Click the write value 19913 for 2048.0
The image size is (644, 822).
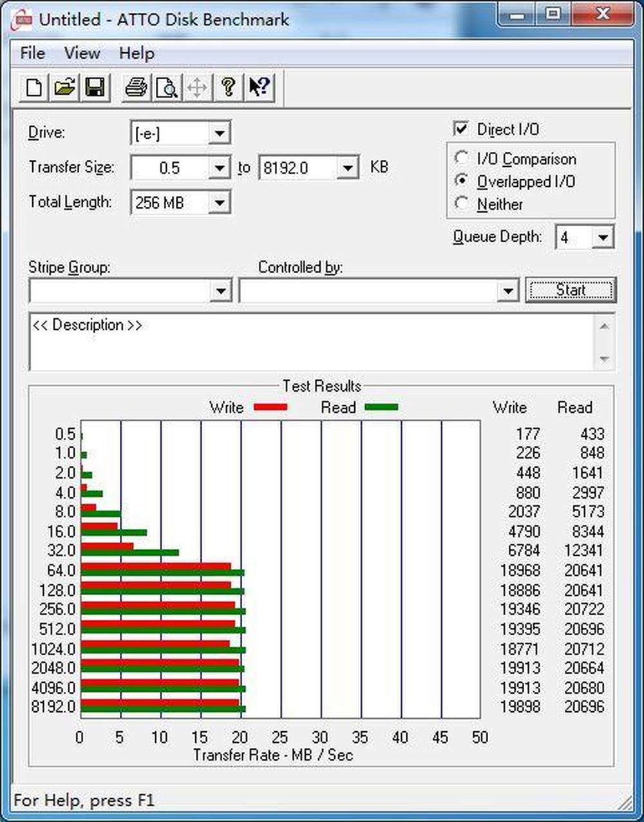[x=520, y=668]
